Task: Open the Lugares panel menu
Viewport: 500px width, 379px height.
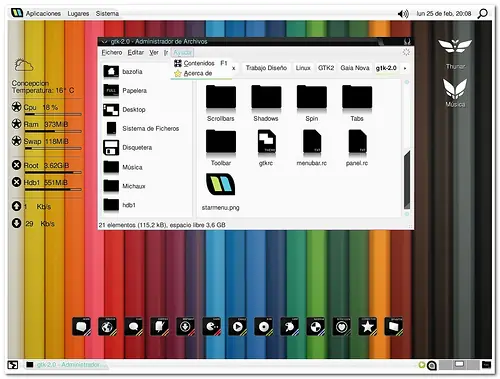Action: 78,14
